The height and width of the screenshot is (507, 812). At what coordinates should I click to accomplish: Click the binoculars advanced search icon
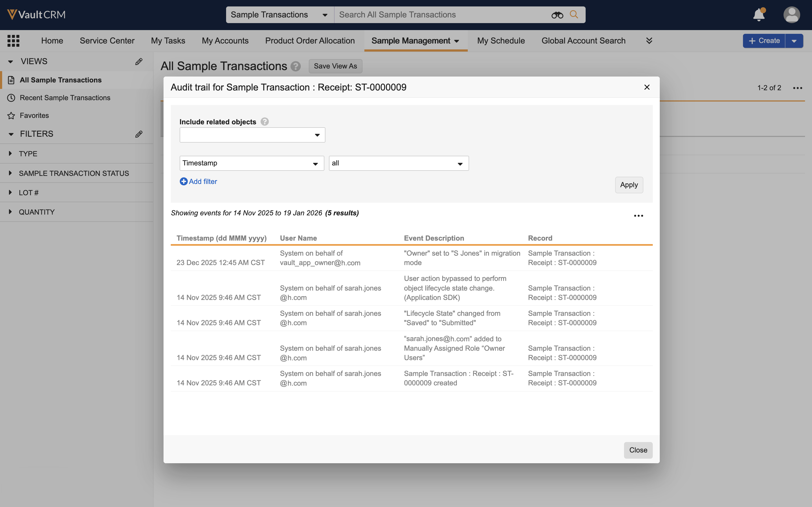(x=557, y=15)
